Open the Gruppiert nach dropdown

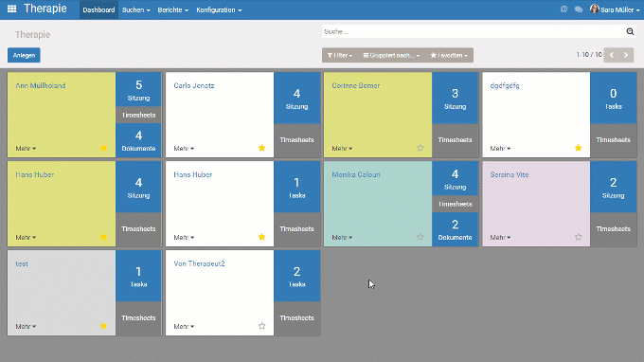pos(391,56)
